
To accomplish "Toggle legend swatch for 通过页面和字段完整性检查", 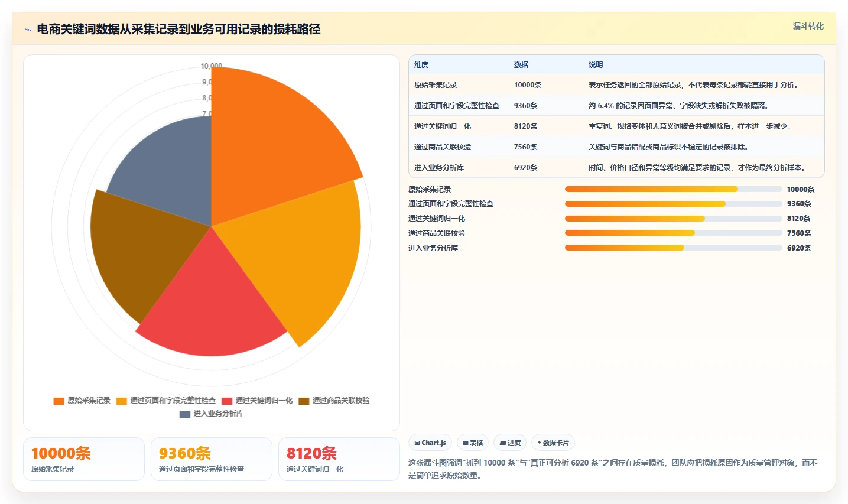I will coord(121,401).
